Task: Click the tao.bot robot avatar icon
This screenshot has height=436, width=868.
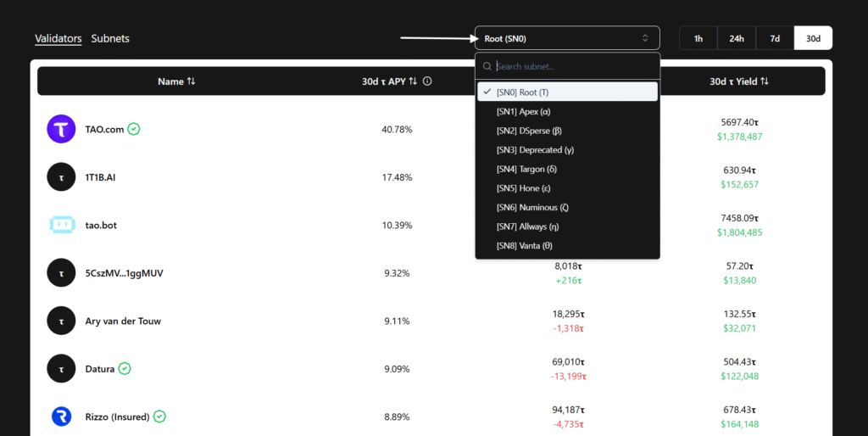Action: click(x=61, y=225)
